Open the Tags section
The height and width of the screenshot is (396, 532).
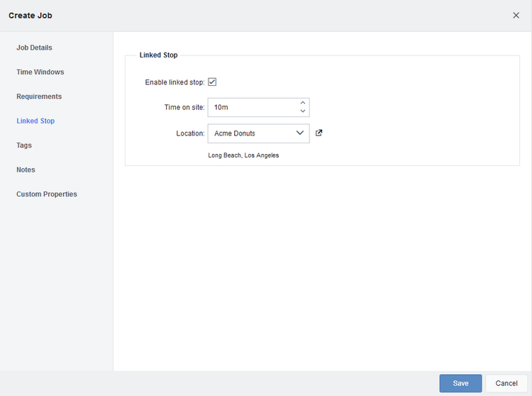tap(23, 145)
